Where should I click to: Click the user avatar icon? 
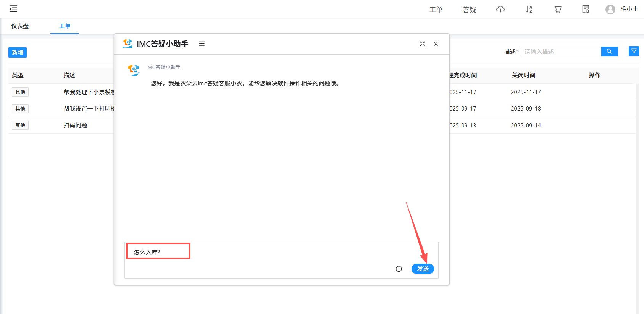[x=610, y=10]
